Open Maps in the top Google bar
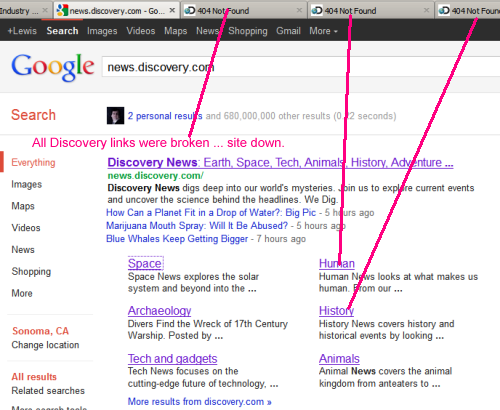The height and width of the screenshot is (410, 500). click(175, 31)
